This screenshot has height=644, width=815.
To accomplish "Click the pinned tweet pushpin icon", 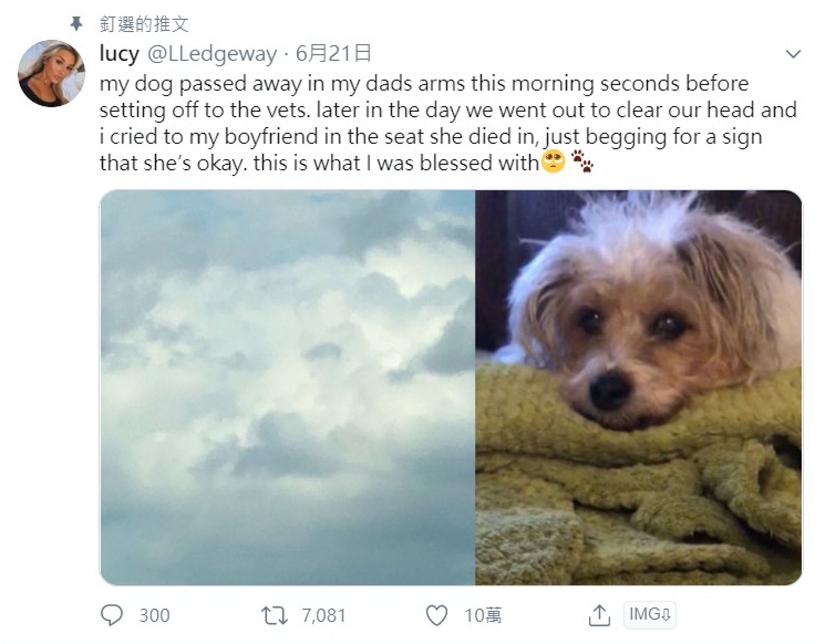I will click(x=76, y=24).
